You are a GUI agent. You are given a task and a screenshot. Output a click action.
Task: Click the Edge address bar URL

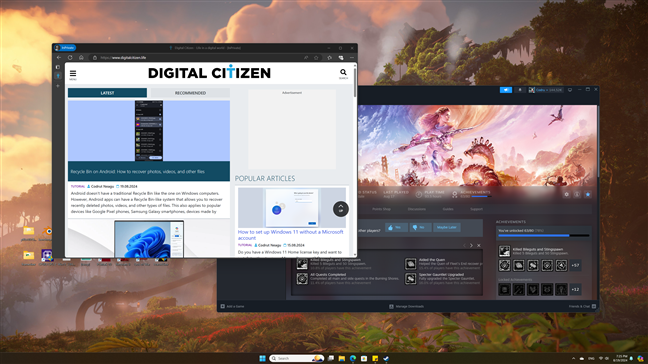[x=123, y=58]
